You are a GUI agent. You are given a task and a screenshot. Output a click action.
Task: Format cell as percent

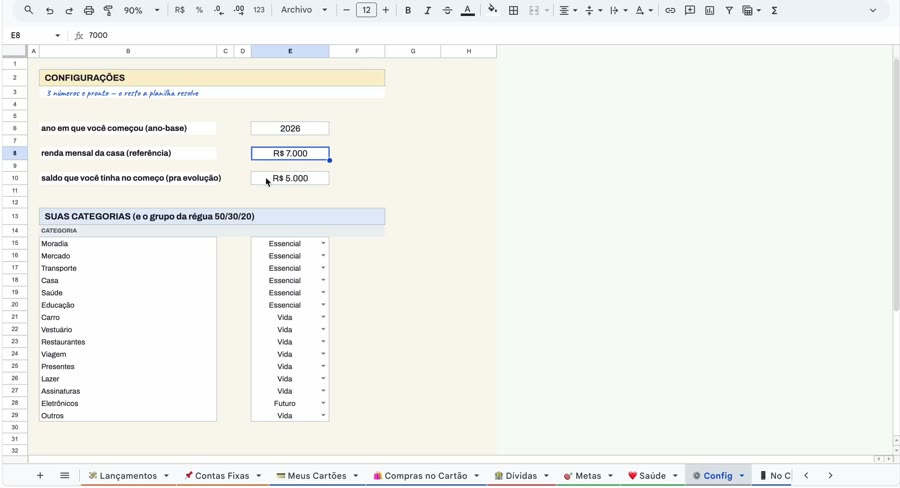pyautogui.click(x=199, y=10)
